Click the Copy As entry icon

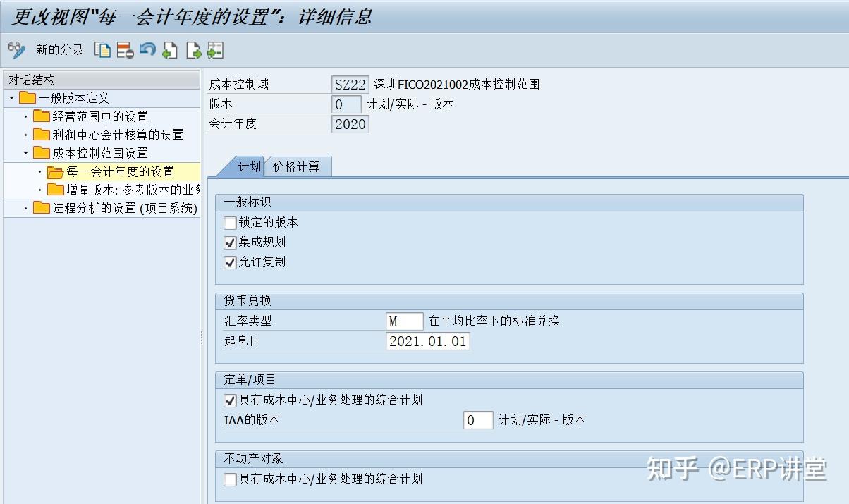point(102,49)
